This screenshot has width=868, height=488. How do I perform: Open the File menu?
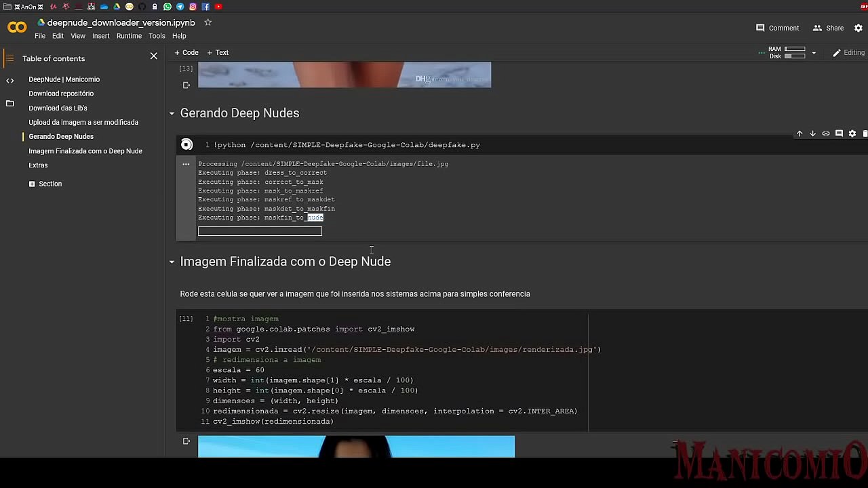(x=40, y=36)
